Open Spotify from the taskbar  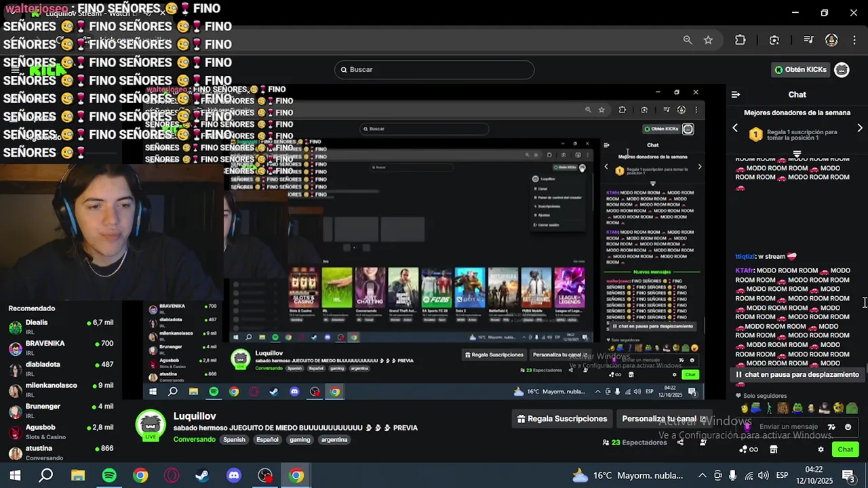pos(109,476)
